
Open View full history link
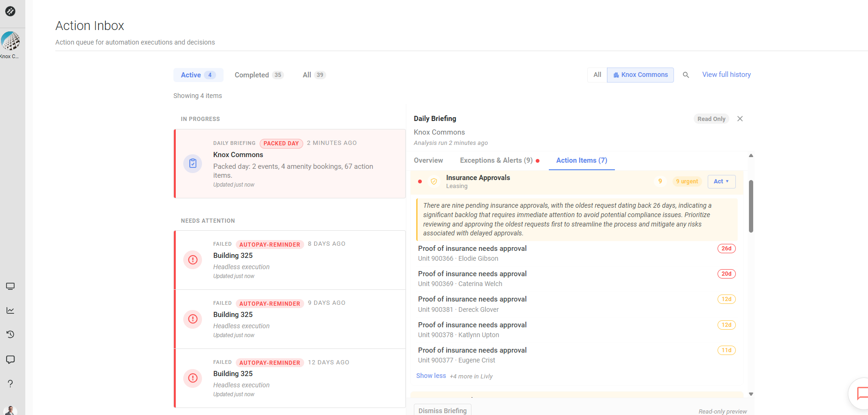tap(726, 75)
